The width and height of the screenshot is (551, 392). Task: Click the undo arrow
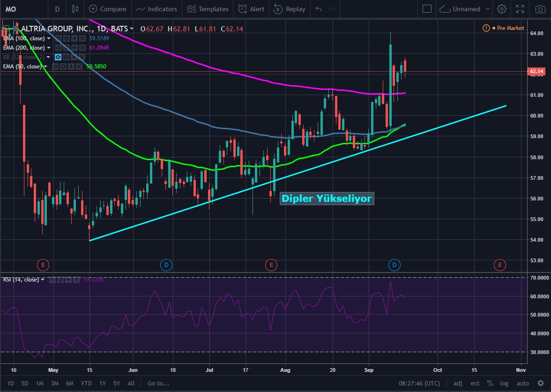click(x=319, y=9)
